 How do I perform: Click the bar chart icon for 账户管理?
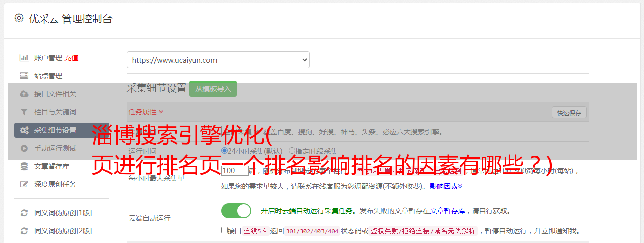pos(24,58)
